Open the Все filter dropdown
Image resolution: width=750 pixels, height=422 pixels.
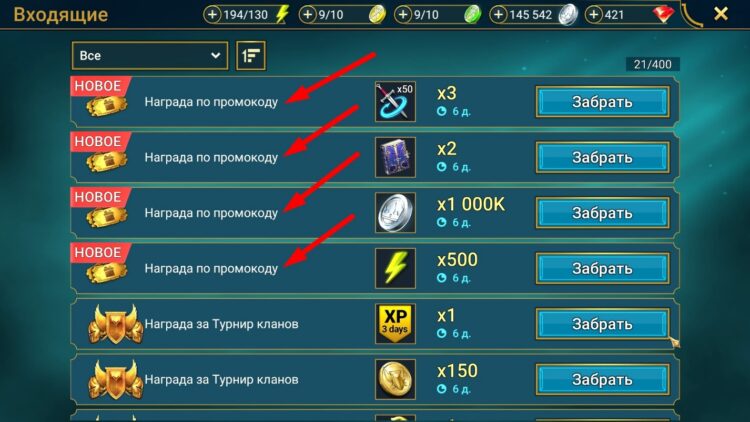coord(150,56)
